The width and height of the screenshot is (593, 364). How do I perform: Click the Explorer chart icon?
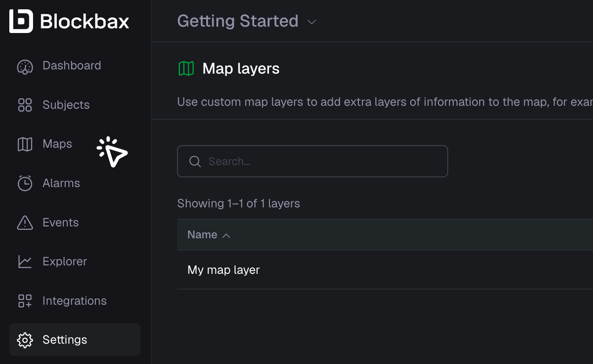pyautogui.click(x=25, y=262)
